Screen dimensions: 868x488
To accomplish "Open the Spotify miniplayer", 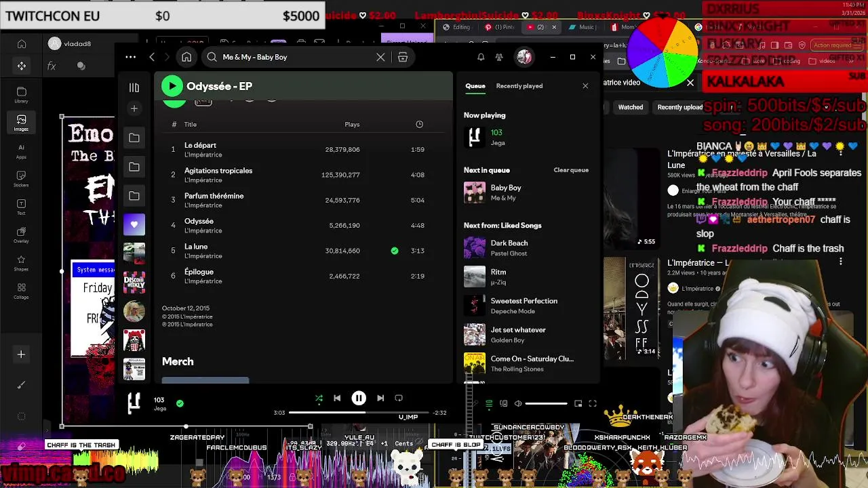I will click(x=578, y=403).
